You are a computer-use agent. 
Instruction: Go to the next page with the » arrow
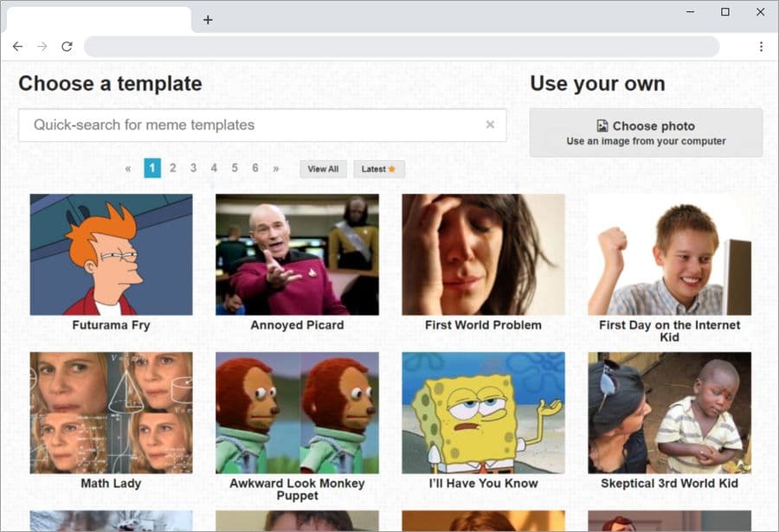(x=276, y=169)
